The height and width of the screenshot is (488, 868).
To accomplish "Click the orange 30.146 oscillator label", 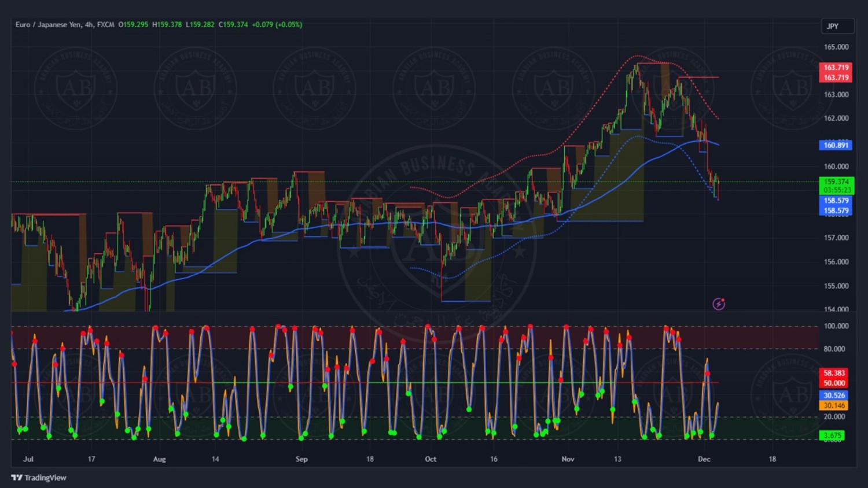I will pyautogui.click(x=834, y=406).
